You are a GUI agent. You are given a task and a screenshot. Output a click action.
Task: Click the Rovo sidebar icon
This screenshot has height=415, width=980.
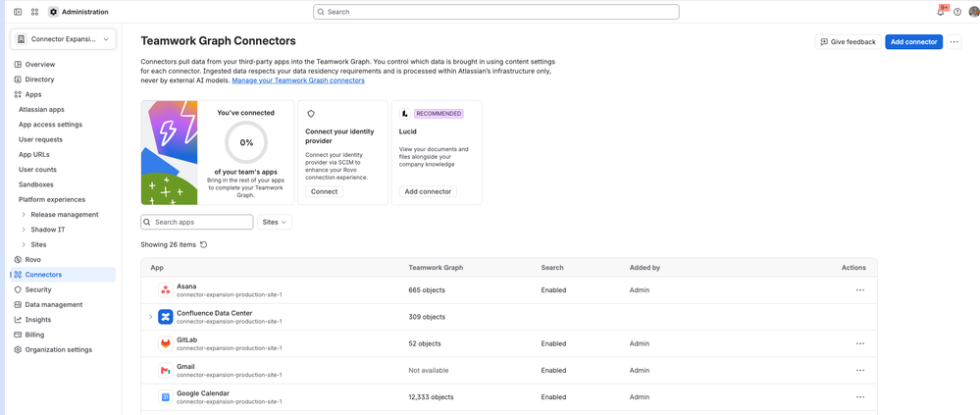click(x=18, y=259)
